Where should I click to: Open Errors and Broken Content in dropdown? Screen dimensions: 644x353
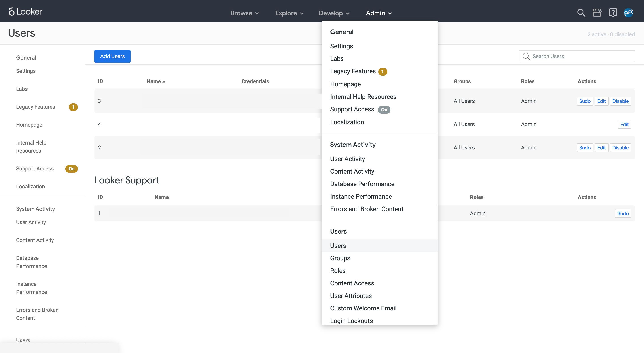[x=366, y=209]
